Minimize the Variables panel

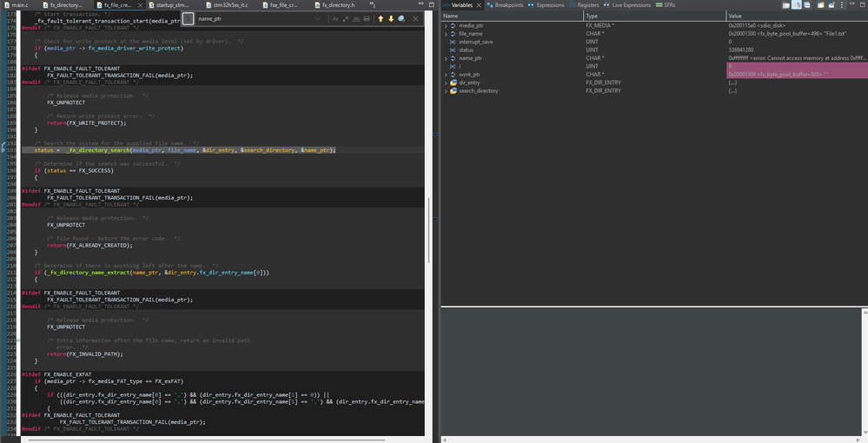(x=853, y=4)
